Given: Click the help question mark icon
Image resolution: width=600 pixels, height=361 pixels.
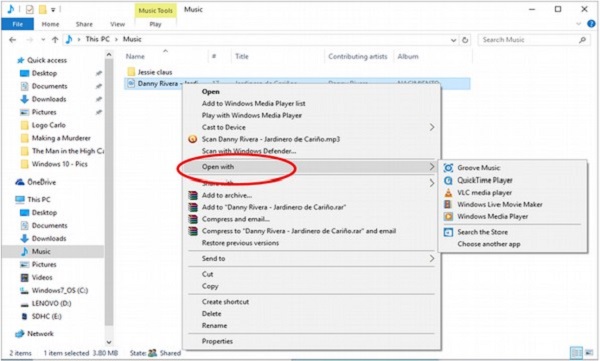Looking at the screenshot, I should [591, 24].
